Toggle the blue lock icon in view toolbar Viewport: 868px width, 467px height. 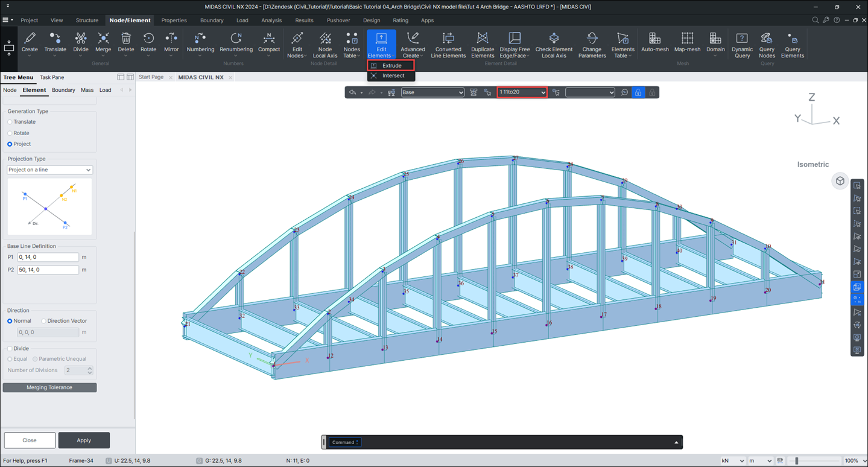pos(638,92)
